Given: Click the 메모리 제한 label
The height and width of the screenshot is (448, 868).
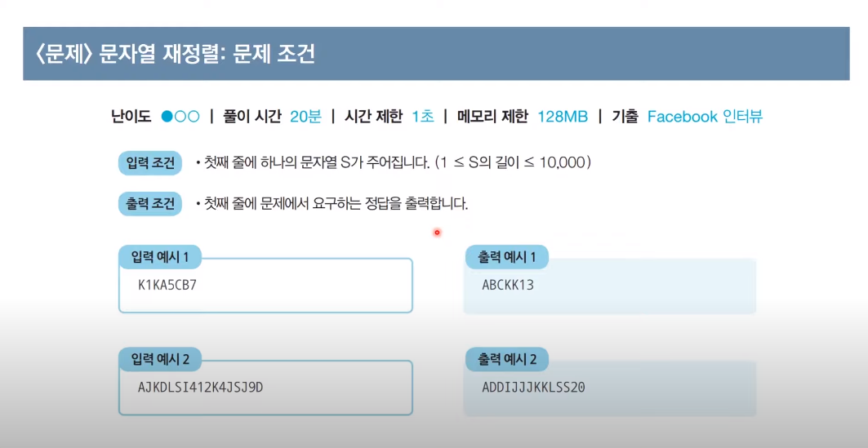Looking at the screenshot, I should [x=492, y=117].
